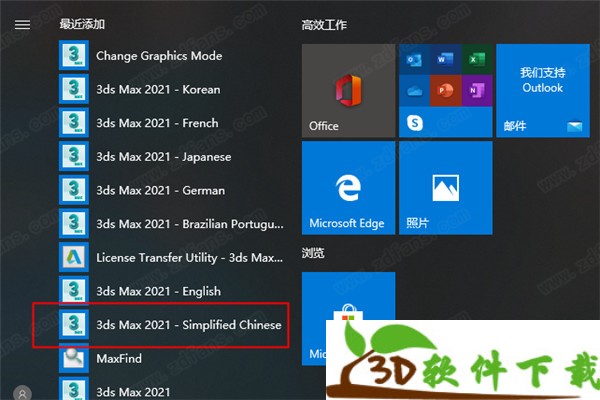Open OneDrive from the Office tile group
Image resolution: width=600 pixels, height=400 pixels.
point(414,91)
